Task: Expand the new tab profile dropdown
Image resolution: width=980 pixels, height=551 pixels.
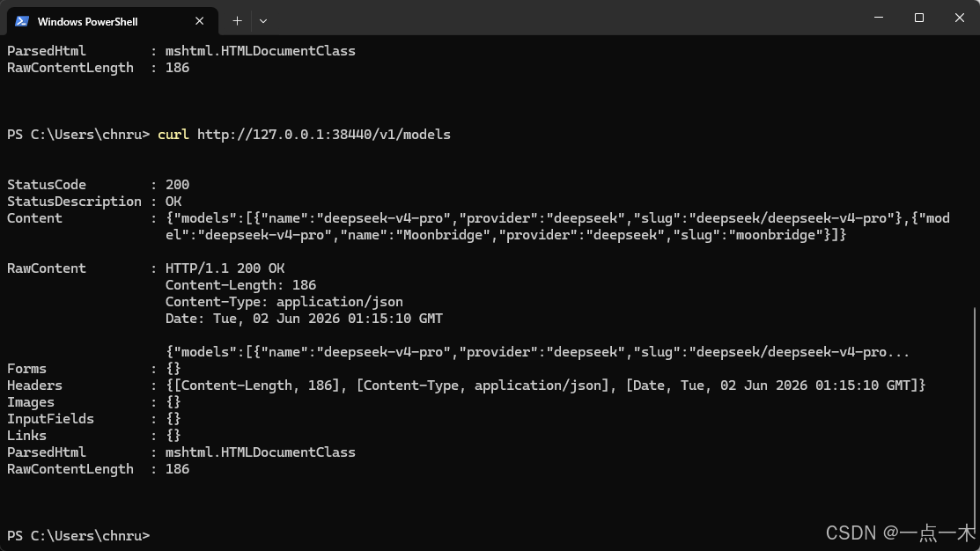Action: [263, 20]
